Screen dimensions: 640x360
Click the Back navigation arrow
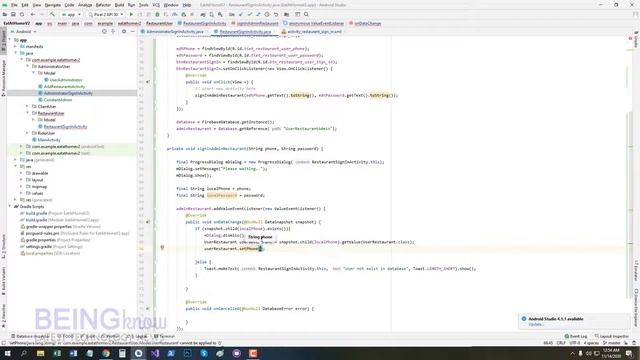coord(33,14)
